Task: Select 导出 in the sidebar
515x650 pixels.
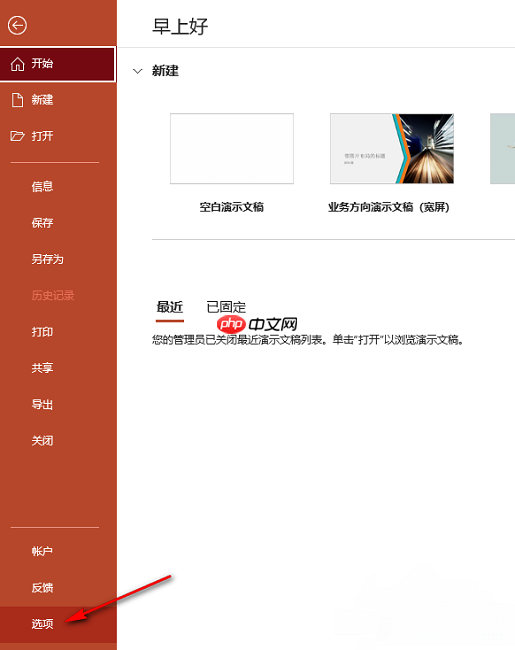Action: click(58, 405)
